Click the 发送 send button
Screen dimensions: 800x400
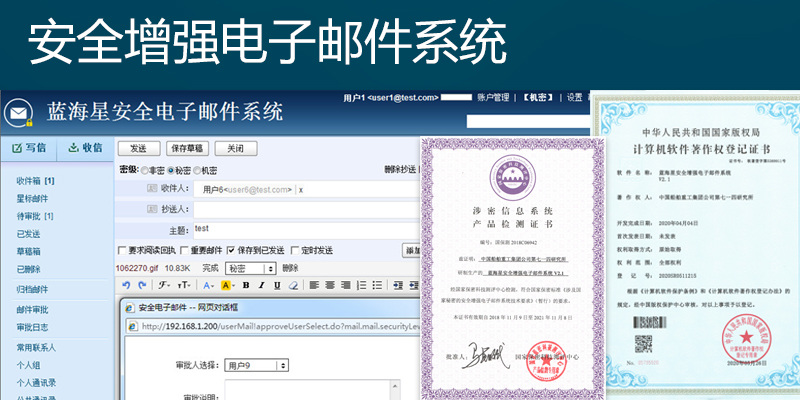[138, 148]
